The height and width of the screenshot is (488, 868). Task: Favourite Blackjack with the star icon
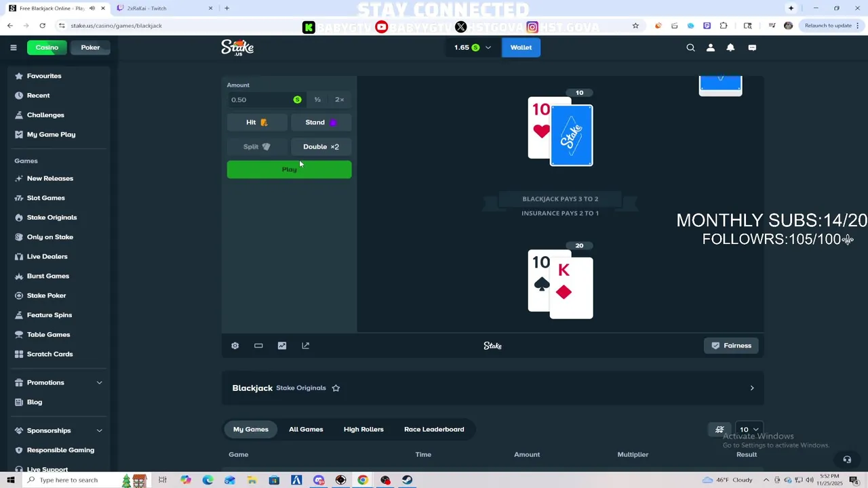point(336,388)
